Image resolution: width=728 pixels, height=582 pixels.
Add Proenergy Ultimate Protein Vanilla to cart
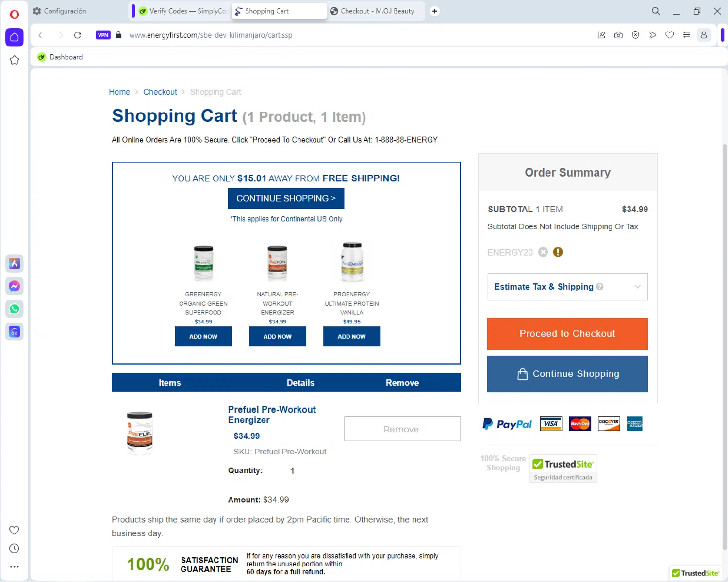click(351, 336)
